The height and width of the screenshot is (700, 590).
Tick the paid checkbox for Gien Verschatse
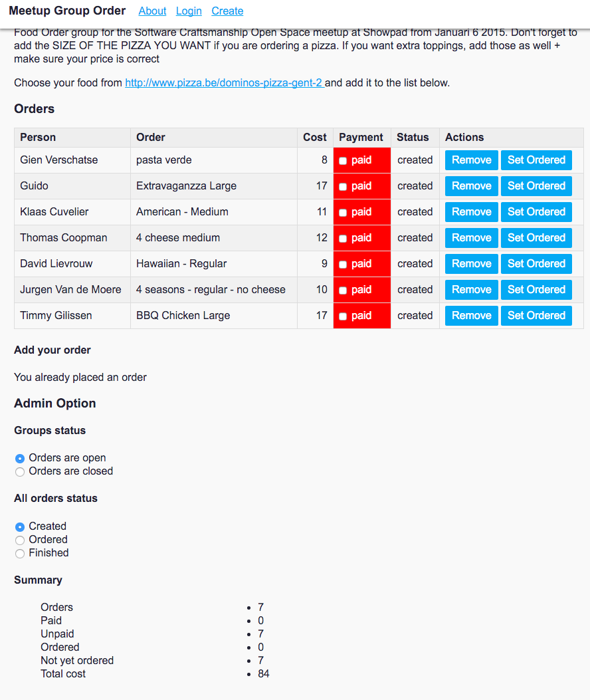point(343,161)
